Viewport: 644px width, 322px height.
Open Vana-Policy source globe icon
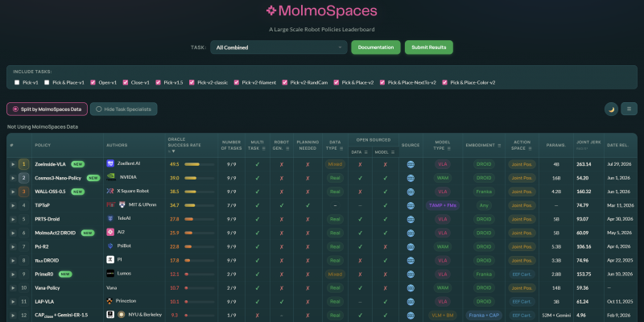click(x=411, y=288)
